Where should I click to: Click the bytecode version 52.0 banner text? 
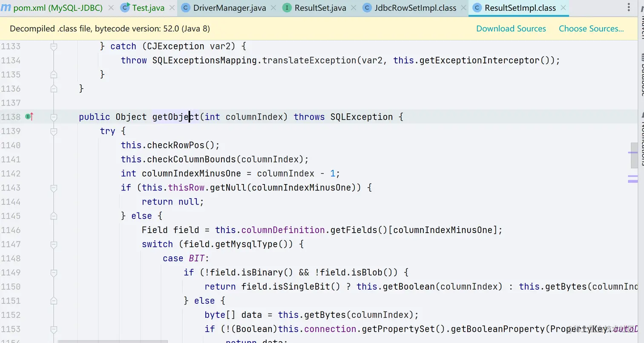(x=109, y=29)
